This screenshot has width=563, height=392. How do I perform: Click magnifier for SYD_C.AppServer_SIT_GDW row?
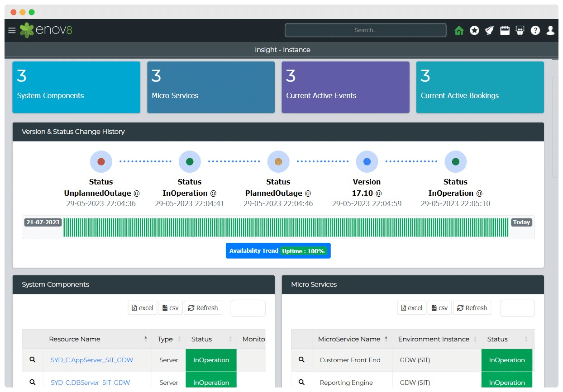33,360
